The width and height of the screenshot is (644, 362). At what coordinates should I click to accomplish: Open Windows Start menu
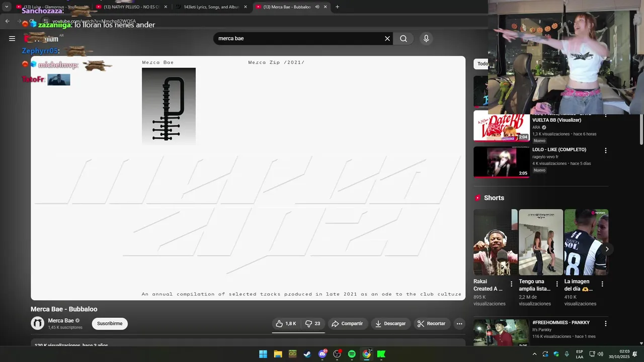[263, 354]
